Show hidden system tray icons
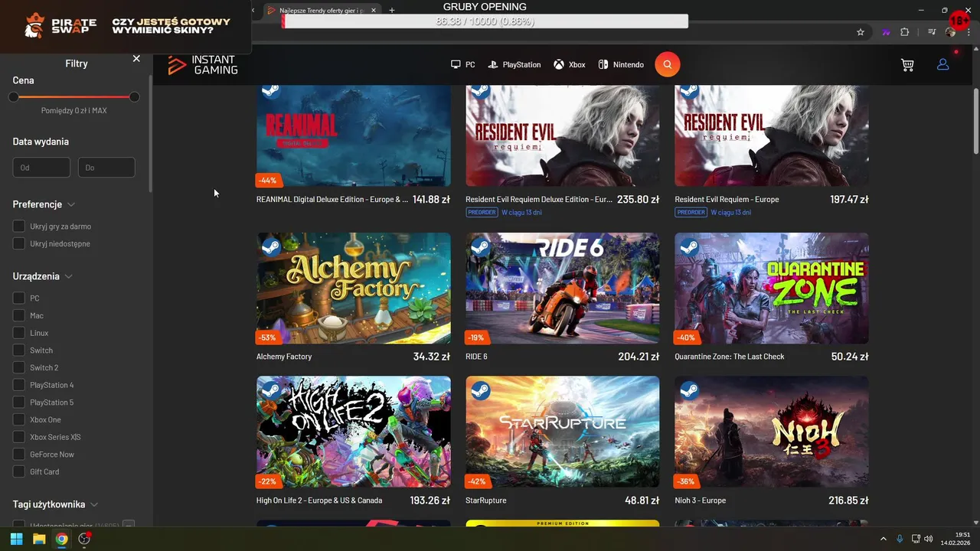The image size is (980, 551). click(883, 539)
